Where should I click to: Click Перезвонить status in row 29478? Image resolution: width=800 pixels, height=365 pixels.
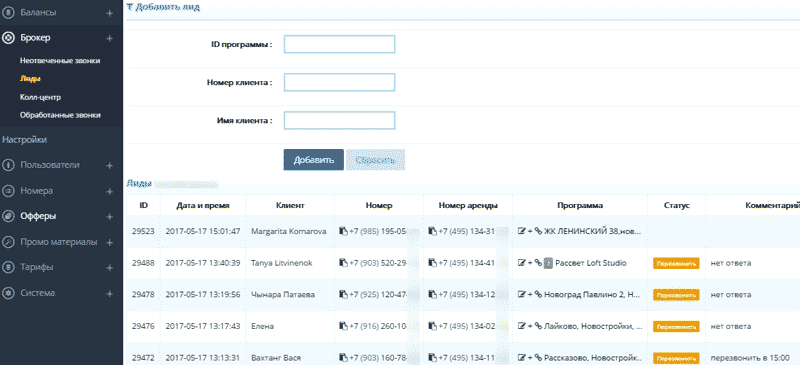point(676,295)
